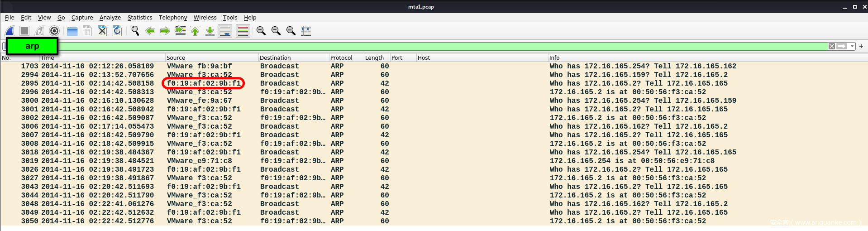The width and height of the screenshot is (868, 231).
Task: Open capture options gear icon
Action: tap(54, 31)
